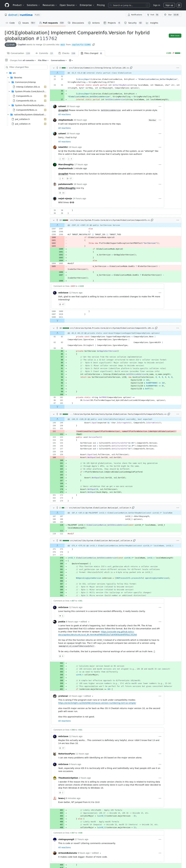
Task: Click the Sign up button
Action: (x=169, y=5)
